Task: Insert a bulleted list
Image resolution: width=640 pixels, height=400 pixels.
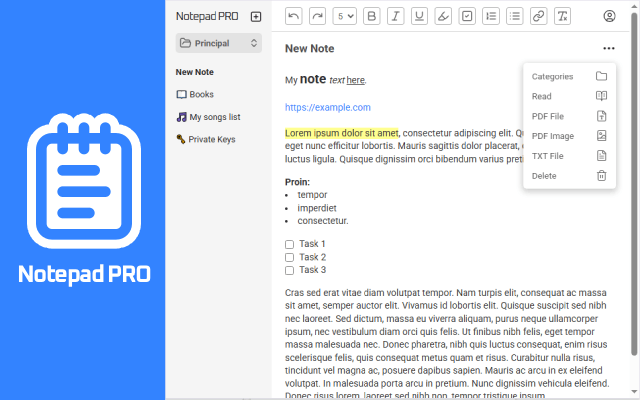Action: point(515,16)
